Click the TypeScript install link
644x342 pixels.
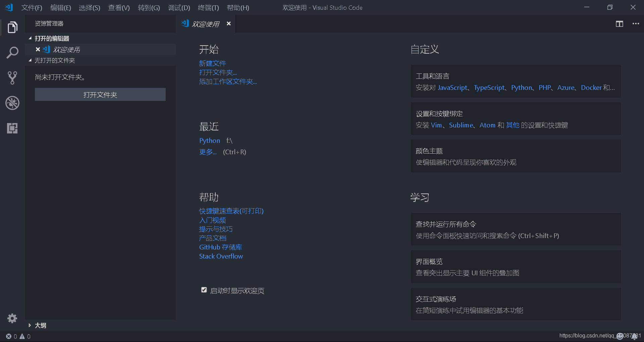[489, 88]
